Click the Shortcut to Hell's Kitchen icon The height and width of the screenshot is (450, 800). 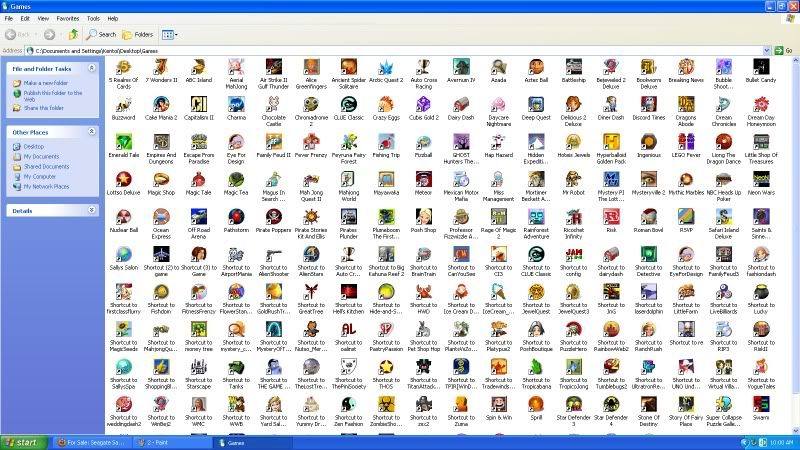point(348,292)
